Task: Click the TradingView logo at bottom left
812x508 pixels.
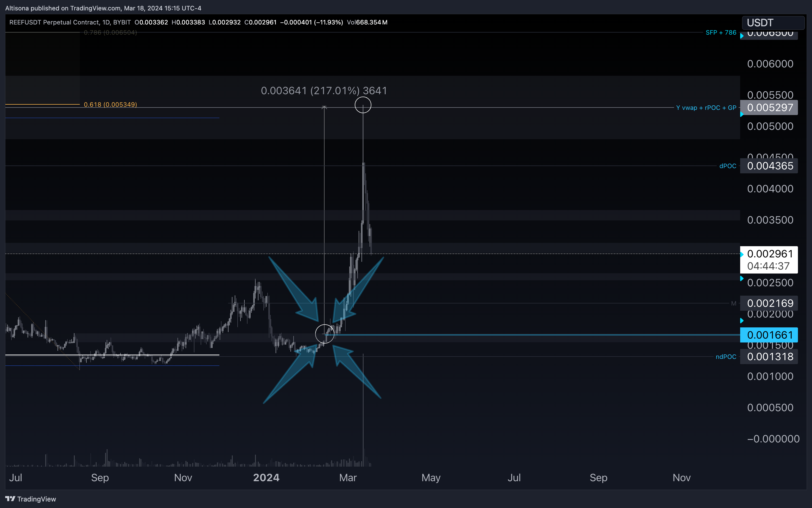Action: point(30,499)
